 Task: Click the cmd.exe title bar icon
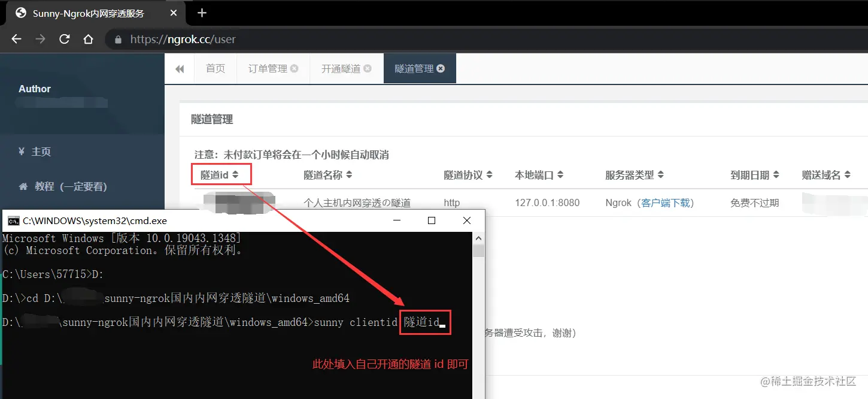click(13, 220)
